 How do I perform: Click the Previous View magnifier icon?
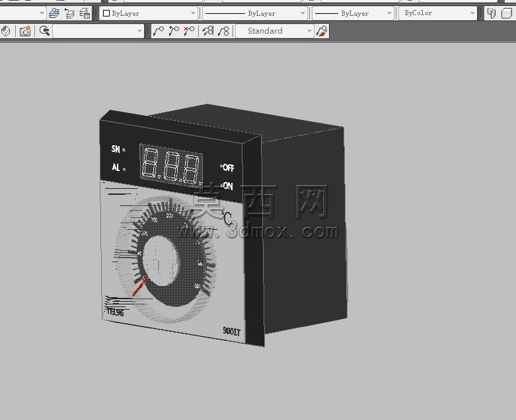pos(44,31)
